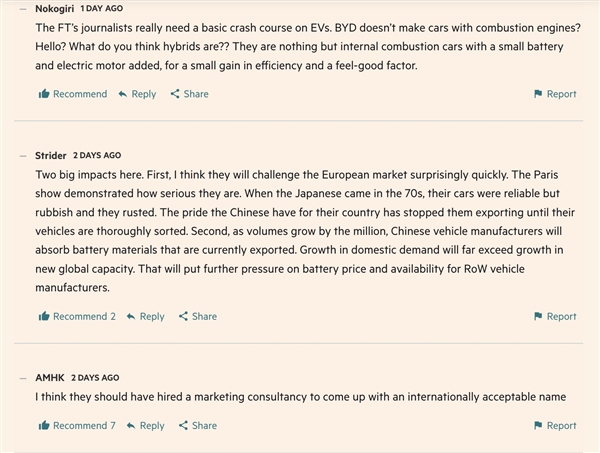This screenshot has width=600, height=453.
Task: Collapse Strider's comment with the dash toggle
Action: (x=23, y=156)
